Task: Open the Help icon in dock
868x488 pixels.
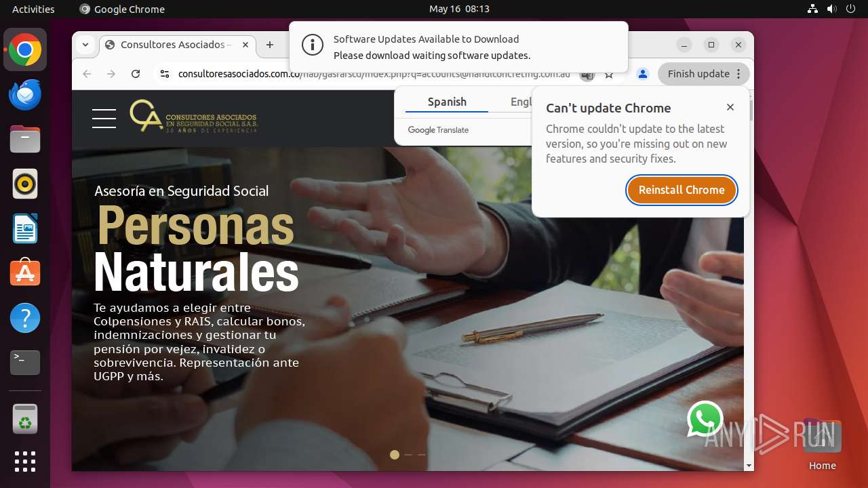Action: click(25, 318)
